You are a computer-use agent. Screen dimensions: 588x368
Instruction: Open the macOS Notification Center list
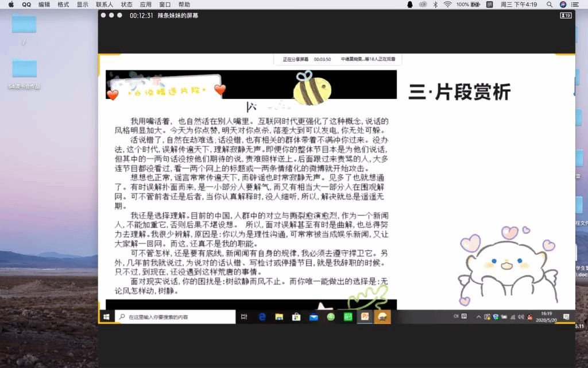[x=576, y=4]
